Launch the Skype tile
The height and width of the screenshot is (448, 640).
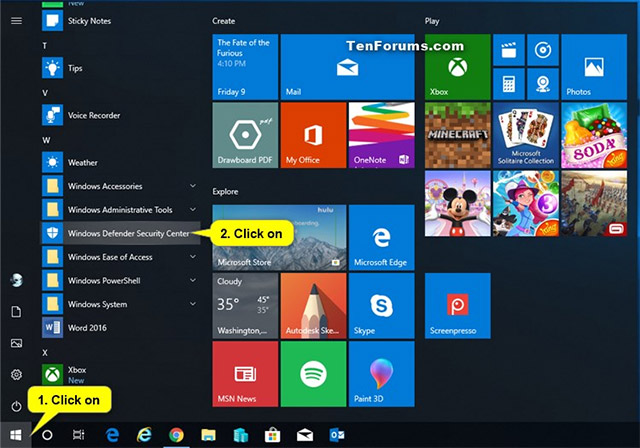point(382,306)
